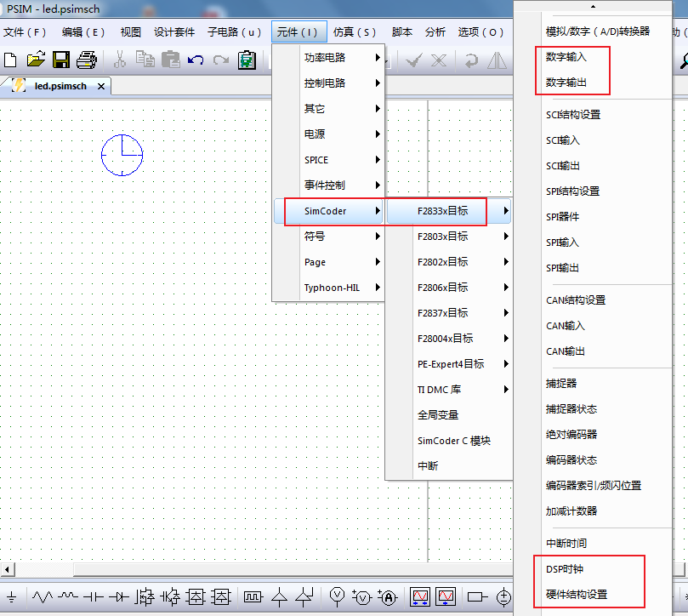Open the 脚本 menu
Image resolution: width=688 pixels, height=616 pixels.
(402, 32)
